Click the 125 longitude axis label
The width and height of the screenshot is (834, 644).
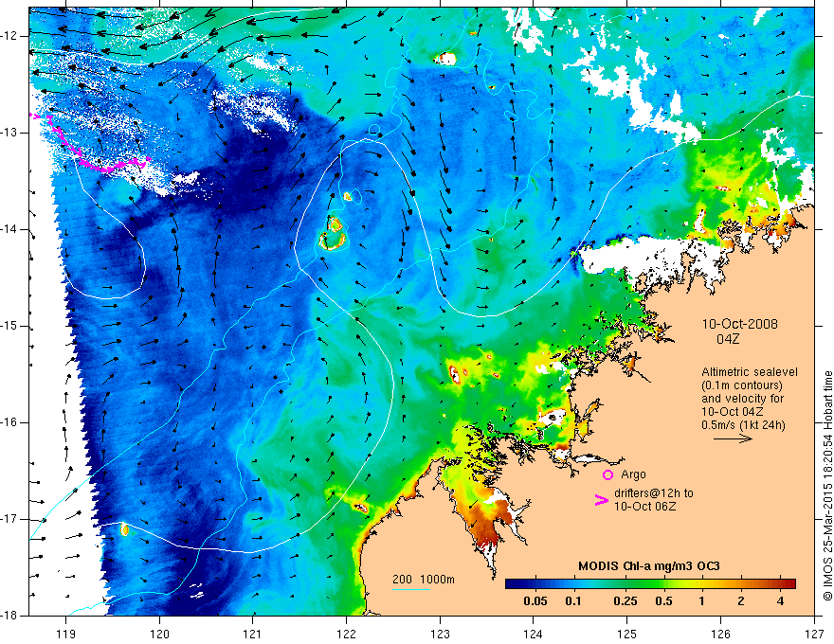coord(627,634)
